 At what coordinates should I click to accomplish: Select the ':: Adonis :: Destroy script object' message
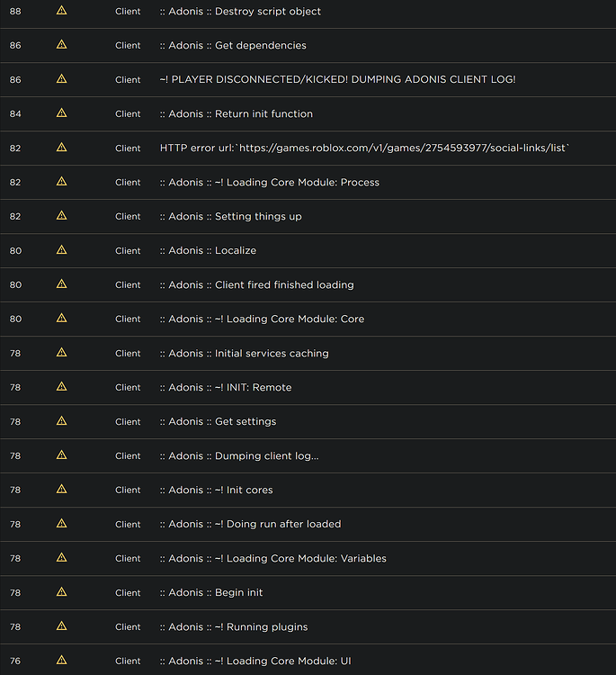240,11
